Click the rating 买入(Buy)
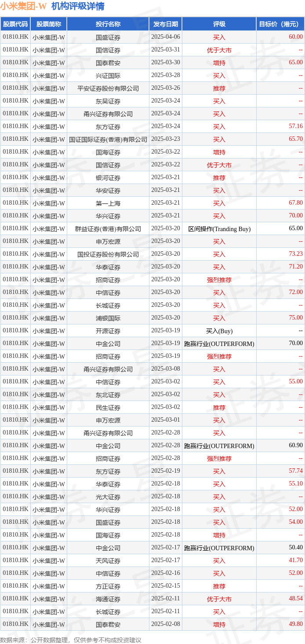 219,331
